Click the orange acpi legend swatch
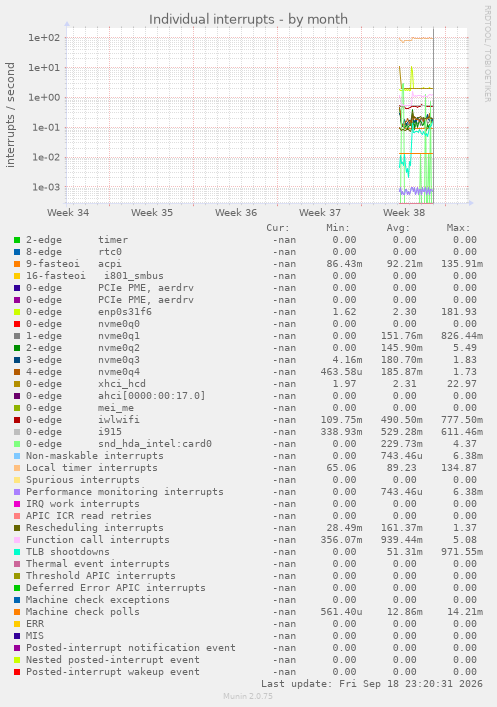Viewport: 497px width, 707px height. [x=17, y=264]
